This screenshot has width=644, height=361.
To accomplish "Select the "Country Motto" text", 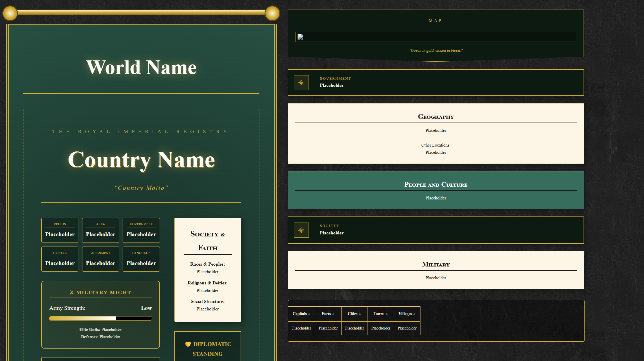I will 141,188.
